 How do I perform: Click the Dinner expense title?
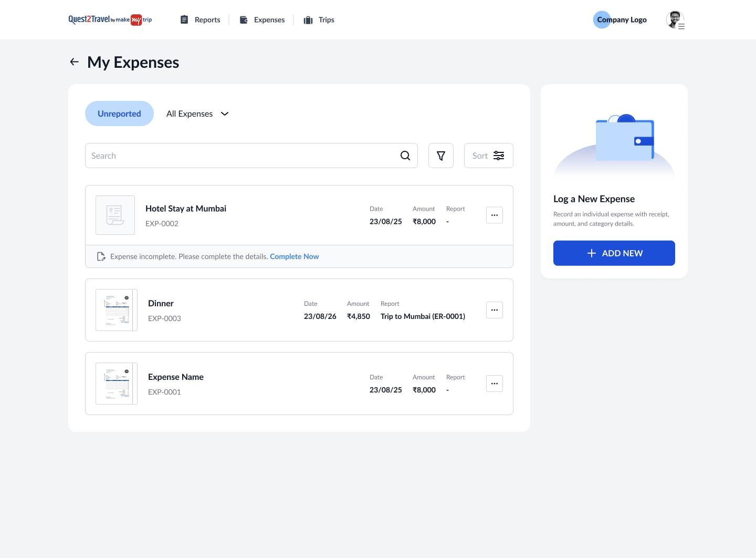pyautogui.click(x=161, y=303)
